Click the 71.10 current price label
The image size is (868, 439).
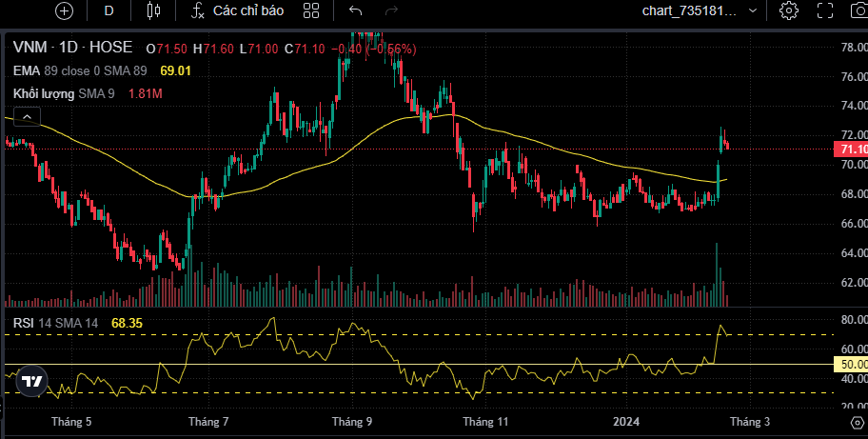point(851,150)
